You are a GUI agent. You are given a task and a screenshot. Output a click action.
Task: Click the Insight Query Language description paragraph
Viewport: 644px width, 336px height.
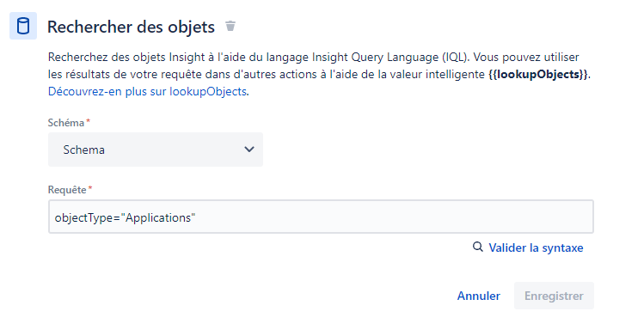click(x=319, y=74)
